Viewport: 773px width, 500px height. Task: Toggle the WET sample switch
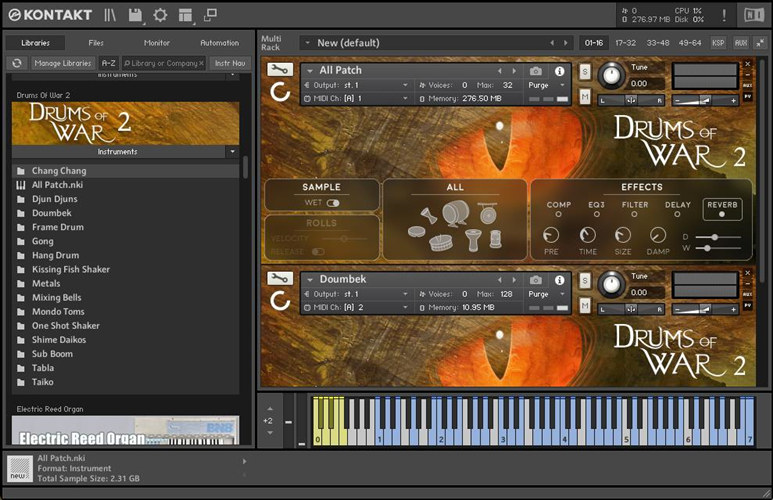click(x=332, y=203)
